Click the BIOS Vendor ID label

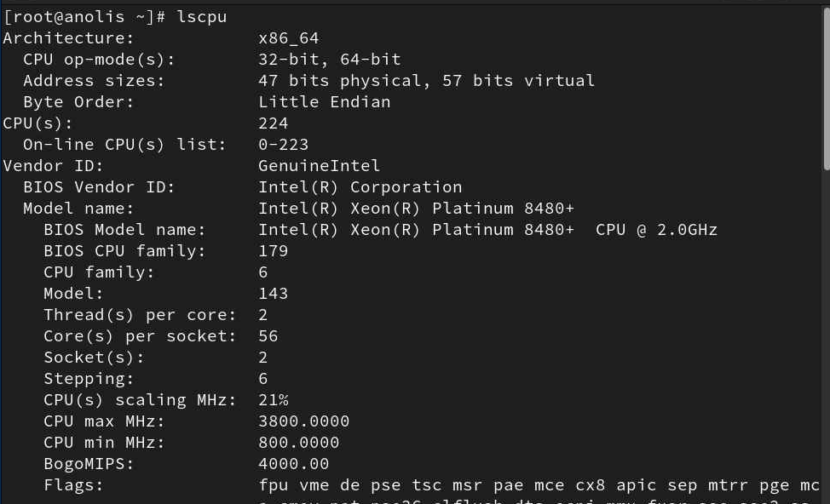98,187
